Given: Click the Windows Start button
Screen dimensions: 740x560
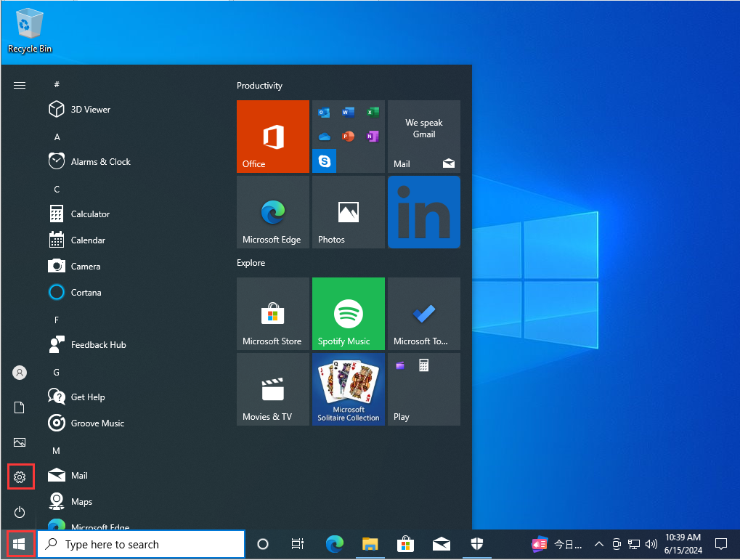Looking at the screenshot, I should [x=20, y=545].
